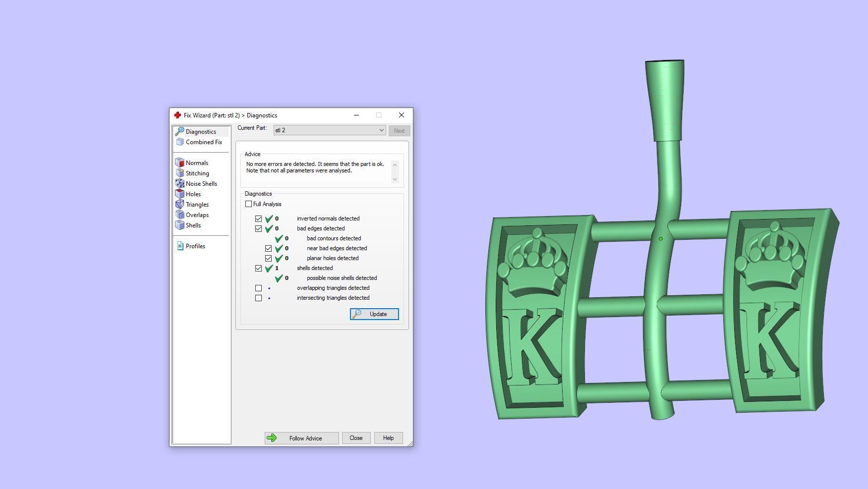The height and width of the screenshot is (489, 868).
Task: Open the Current Part dropdown showing stl 2
Action: coord(330,130)
